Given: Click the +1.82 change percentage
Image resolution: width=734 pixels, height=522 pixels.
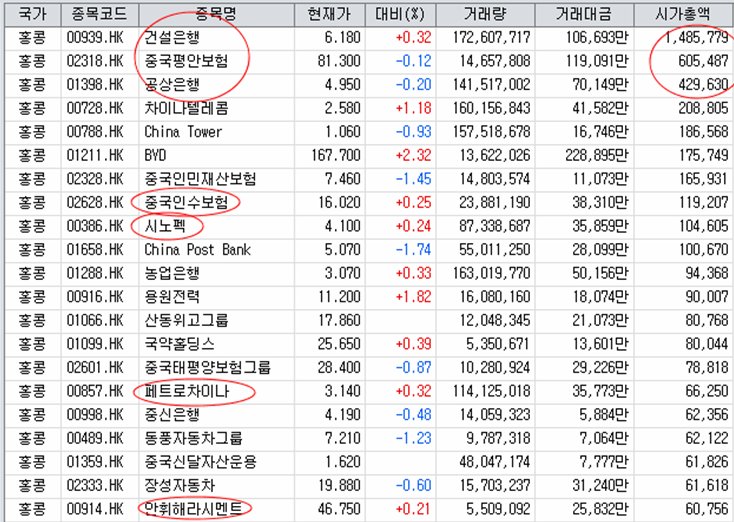Looking at the screenshot, I should pyautogui.click(x=413, y=296).
